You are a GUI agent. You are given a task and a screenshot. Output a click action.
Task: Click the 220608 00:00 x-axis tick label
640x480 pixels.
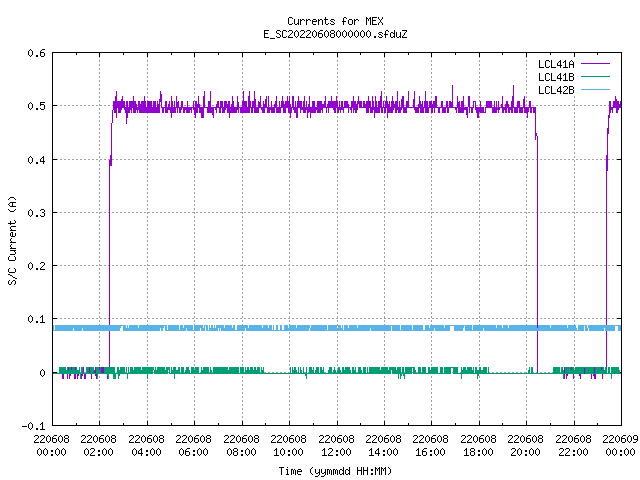(x=51, y=446)
